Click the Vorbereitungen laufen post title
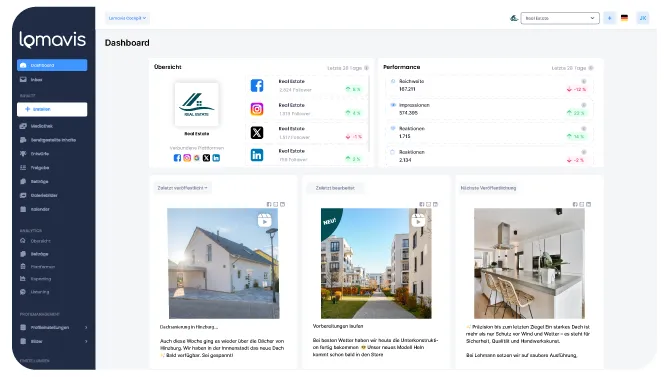This screenshot has height=377, width=669. point(338,326)
